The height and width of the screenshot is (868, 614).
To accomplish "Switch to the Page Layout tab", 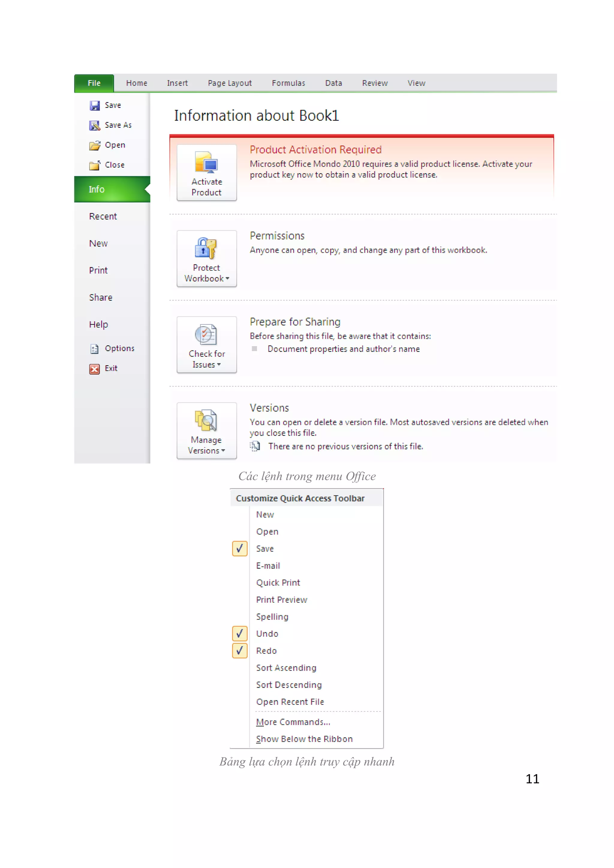I will tap(229, 83).
